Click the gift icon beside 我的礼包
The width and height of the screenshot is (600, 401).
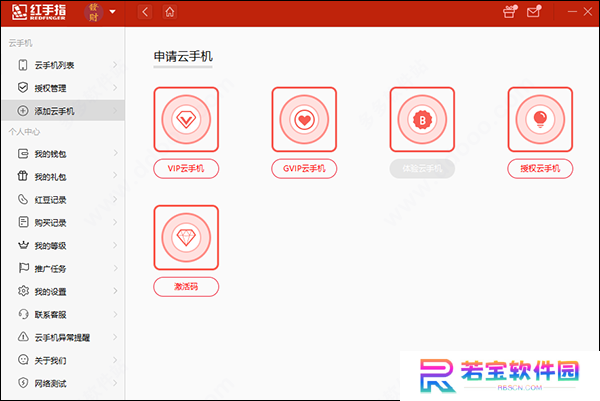point(23,176)
